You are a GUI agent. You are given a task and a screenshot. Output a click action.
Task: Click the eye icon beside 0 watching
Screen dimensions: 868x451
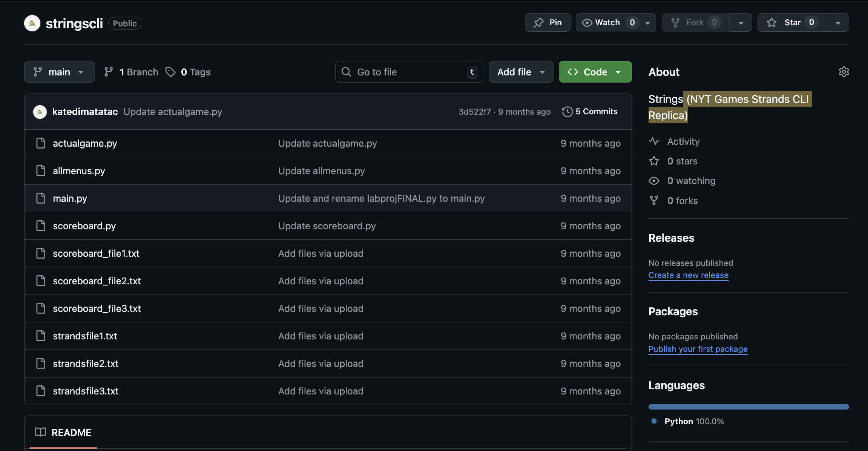[654, 181]
